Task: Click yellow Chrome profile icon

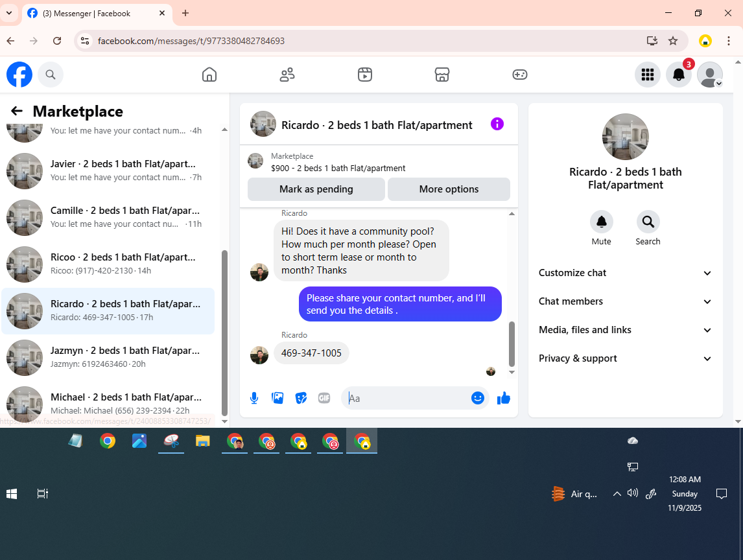Action: coord(705,41)
